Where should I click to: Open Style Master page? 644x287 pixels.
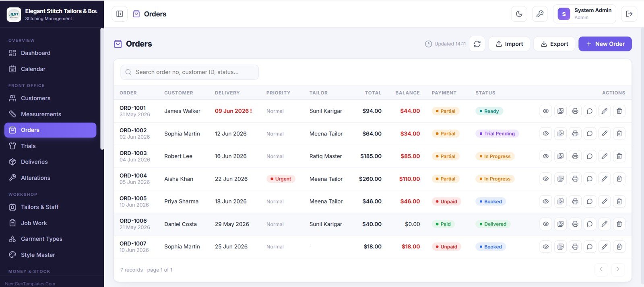(x=50, y=255)
